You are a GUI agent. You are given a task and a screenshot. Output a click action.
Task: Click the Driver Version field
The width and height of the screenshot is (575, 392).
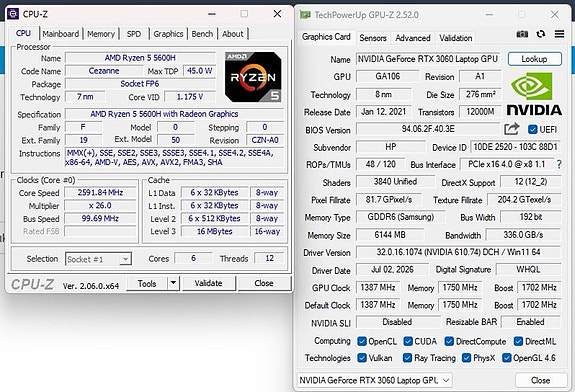[x=458, y=252]
